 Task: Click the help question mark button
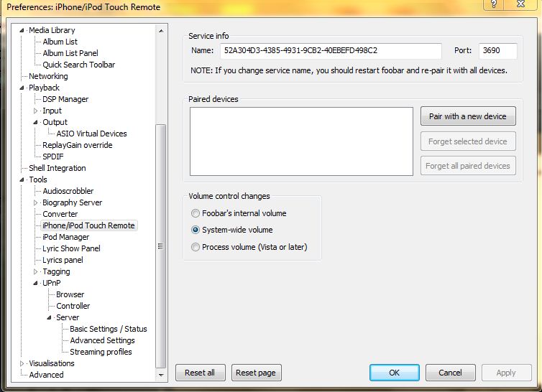pos(494,4)
